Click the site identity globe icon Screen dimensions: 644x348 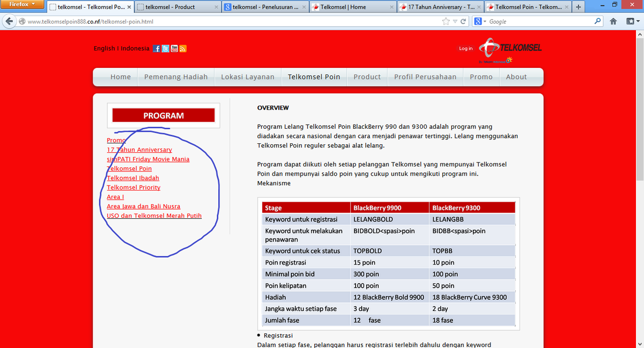[22, 22]
